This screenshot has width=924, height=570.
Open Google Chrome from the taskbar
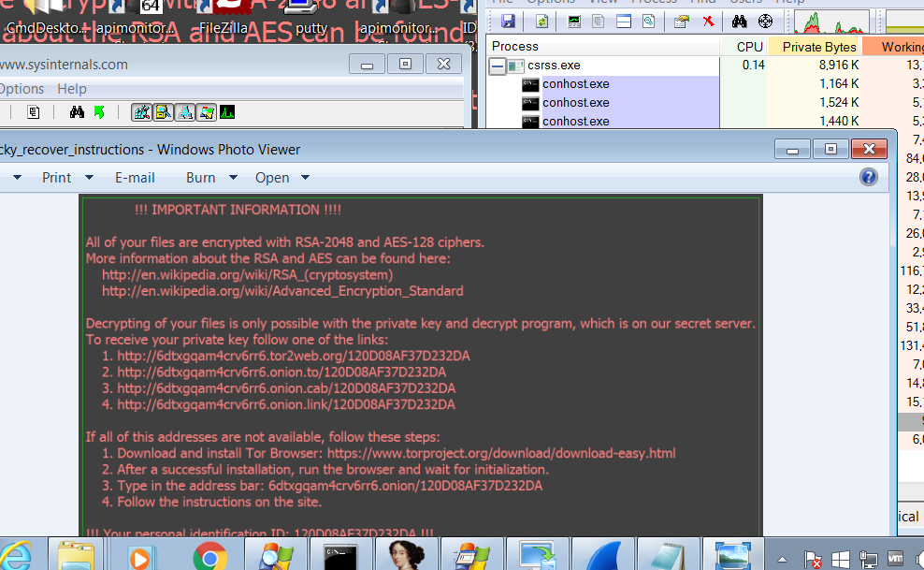[x=210, y=555]
